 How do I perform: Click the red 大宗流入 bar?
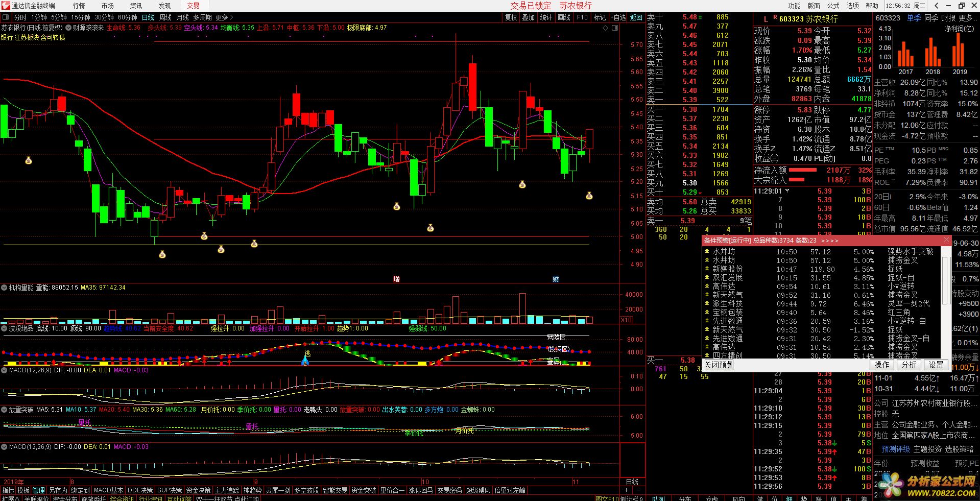[796, 180]
